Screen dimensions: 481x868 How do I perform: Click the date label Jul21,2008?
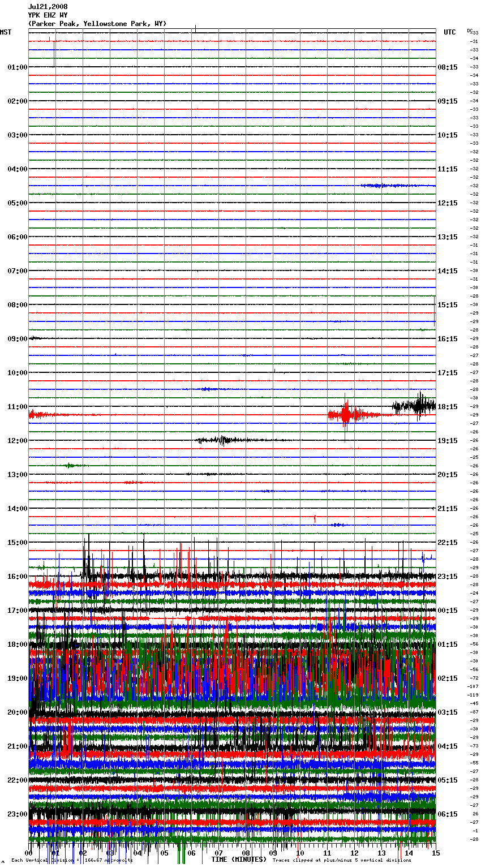pos(48,7)
